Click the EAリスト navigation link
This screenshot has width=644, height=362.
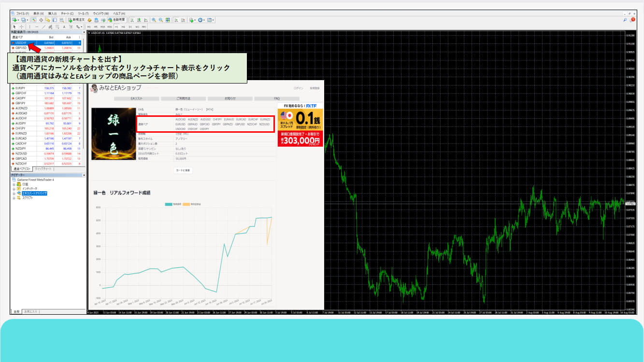coord(135,98)
